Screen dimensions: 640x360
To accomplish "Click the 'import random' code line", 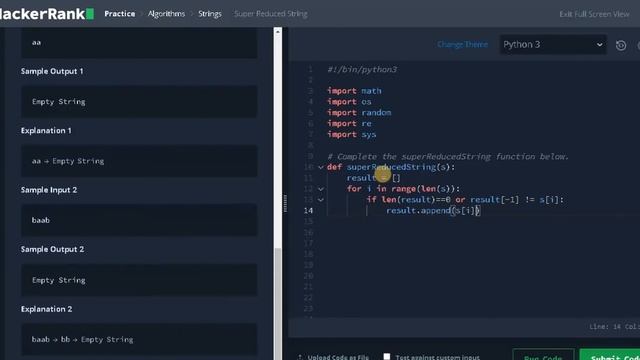I will click(x=359, y=113).
